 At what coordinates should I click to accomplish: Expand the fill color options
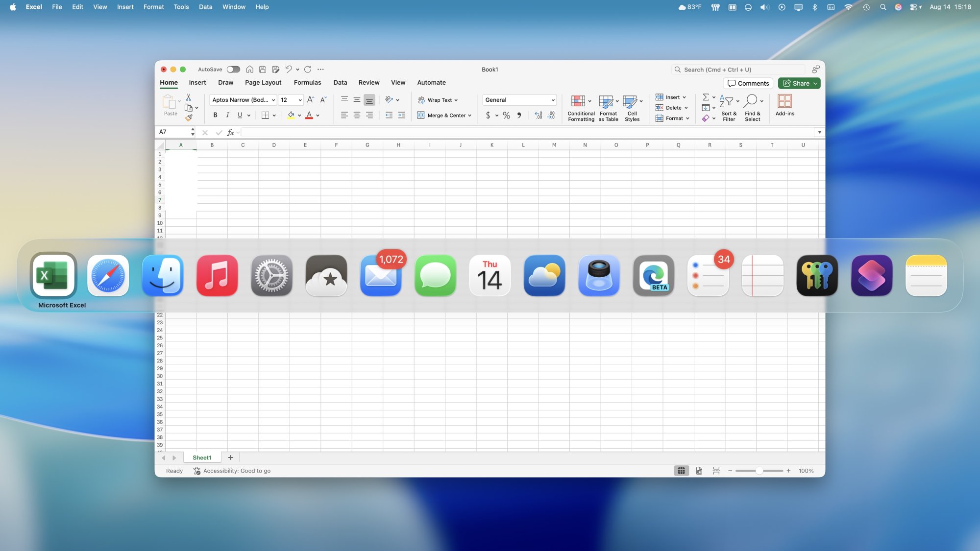(x=298, y=115)
